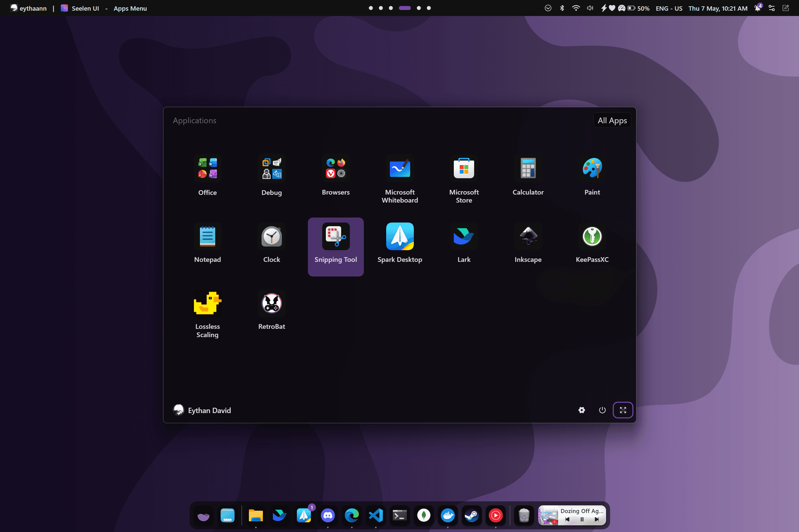Go to the previous track
This screenshot has width=799, height=532.
(x=567, y=519)
